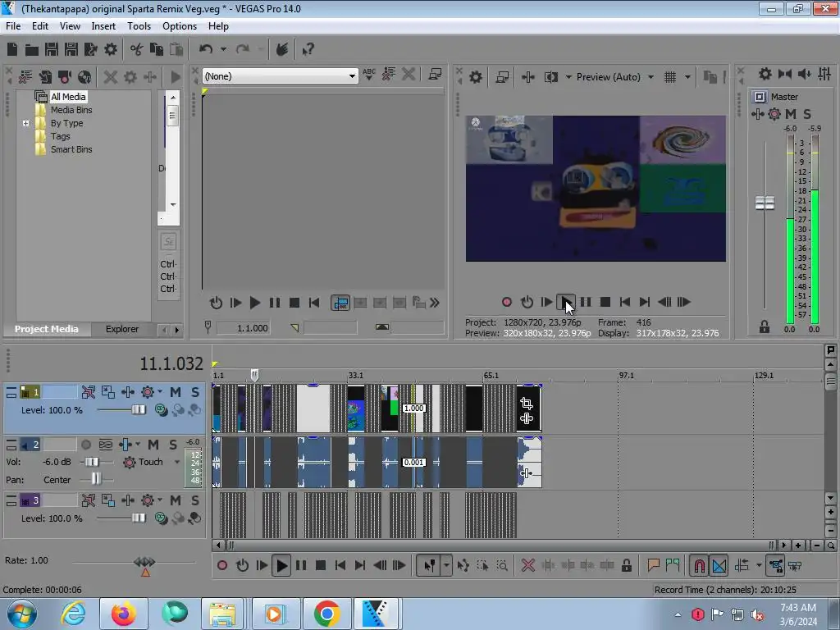Image resolution: width=840 pixels, height=630 pixels.
Task: Open the Touch automation mode dropdown
Action: pos(177,462)
